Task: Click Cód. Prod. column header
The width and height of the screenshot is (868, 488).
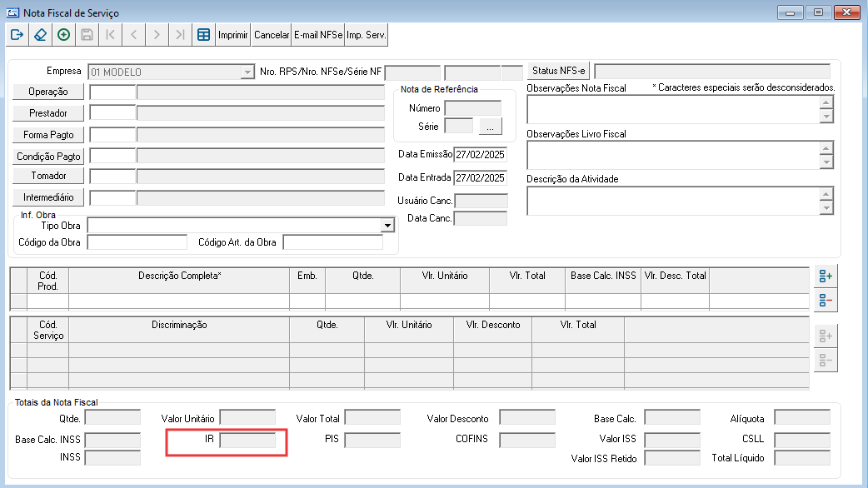Action: (47, 281)
